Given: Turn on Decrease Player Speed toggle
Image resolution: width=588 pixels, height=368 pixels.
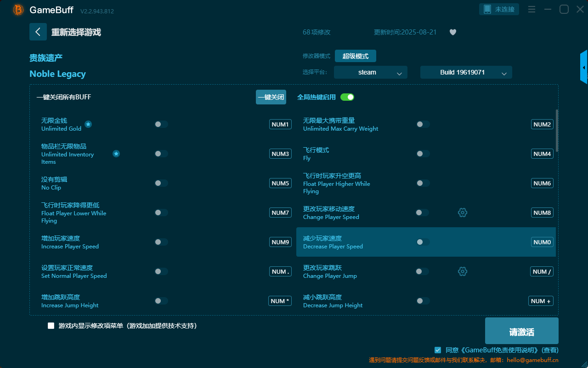Looking at the screenshot, I should [x=423, y=242].
